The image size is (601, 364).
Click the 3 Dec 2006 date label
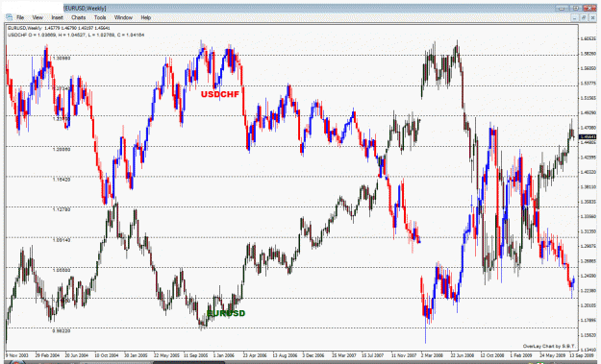tap(313, 355)
